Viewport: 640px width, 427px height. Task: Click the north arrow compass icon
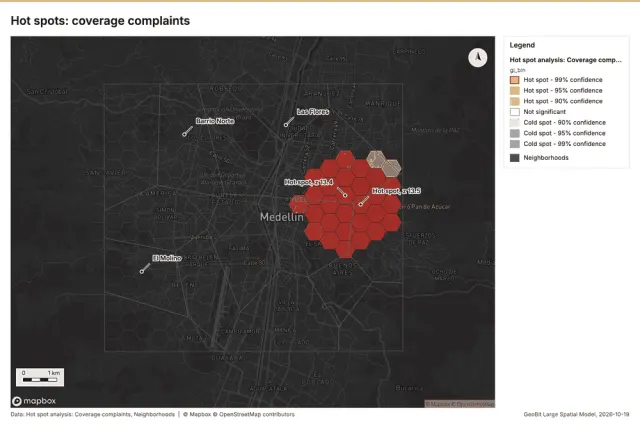478,58
